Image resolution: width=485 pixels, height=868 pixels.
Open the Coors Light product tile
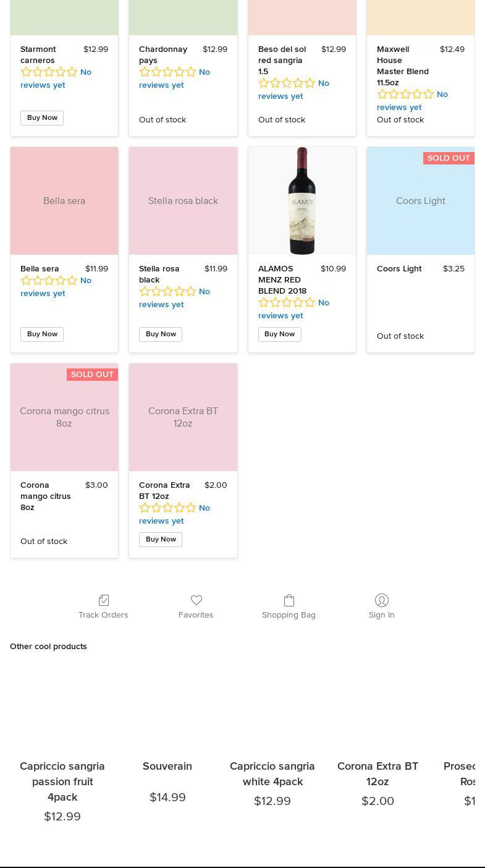pos(421,201)
